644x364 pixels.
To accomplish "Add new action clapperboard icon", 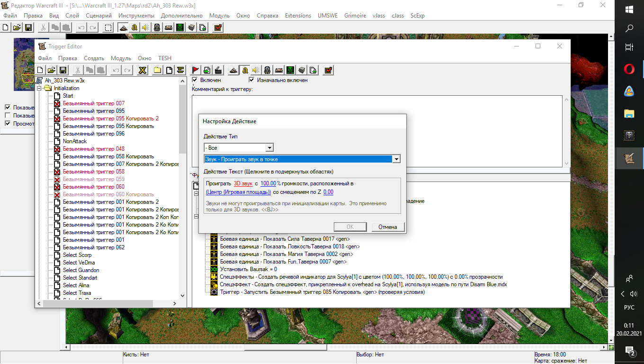I will coord(218,70).
